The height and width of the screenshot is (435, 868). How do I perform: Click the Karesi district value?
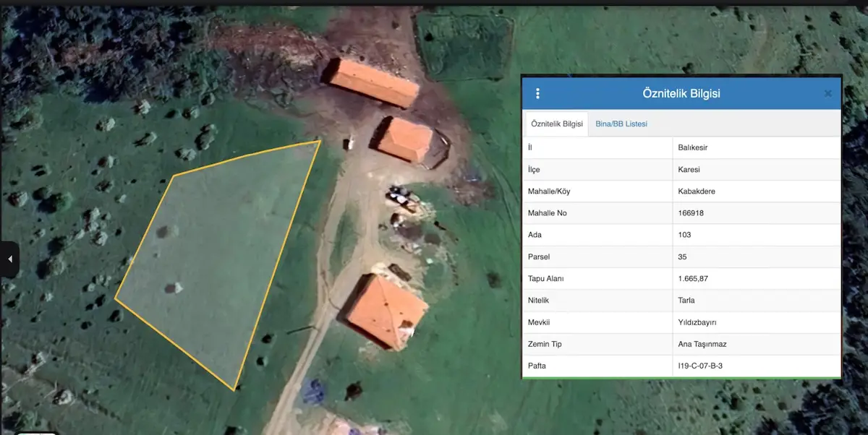(x=689, y=169)
